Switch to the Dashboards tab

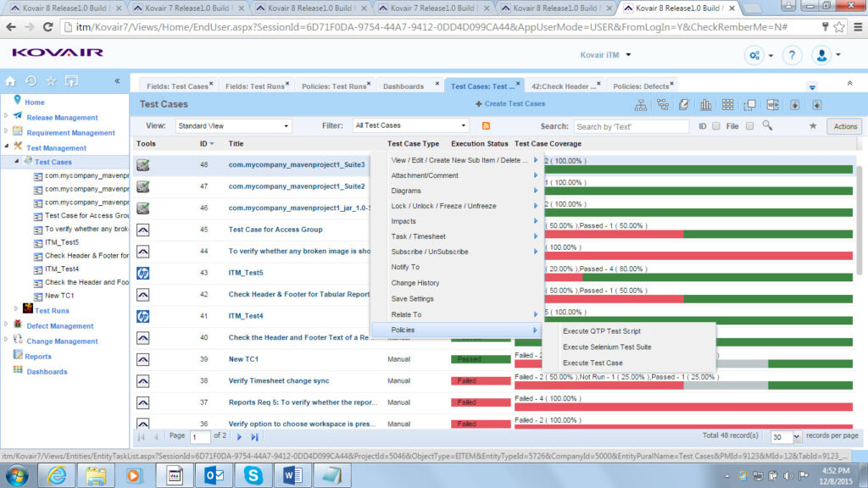coord(403,86)
